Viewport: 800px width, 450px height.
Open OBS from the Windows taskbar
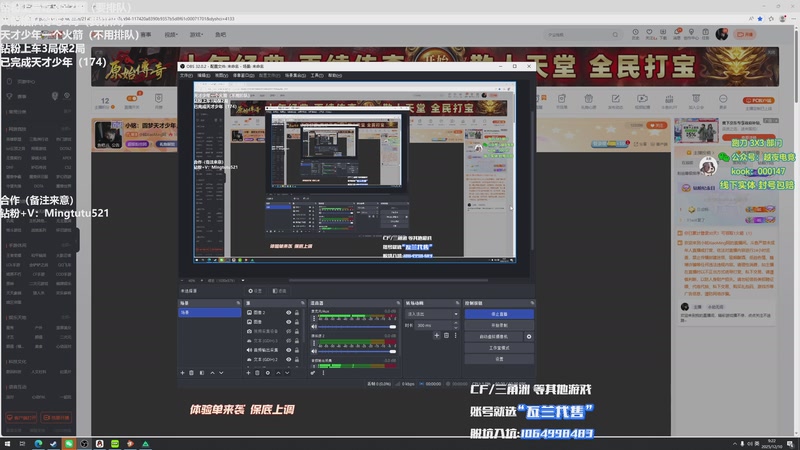84,444
